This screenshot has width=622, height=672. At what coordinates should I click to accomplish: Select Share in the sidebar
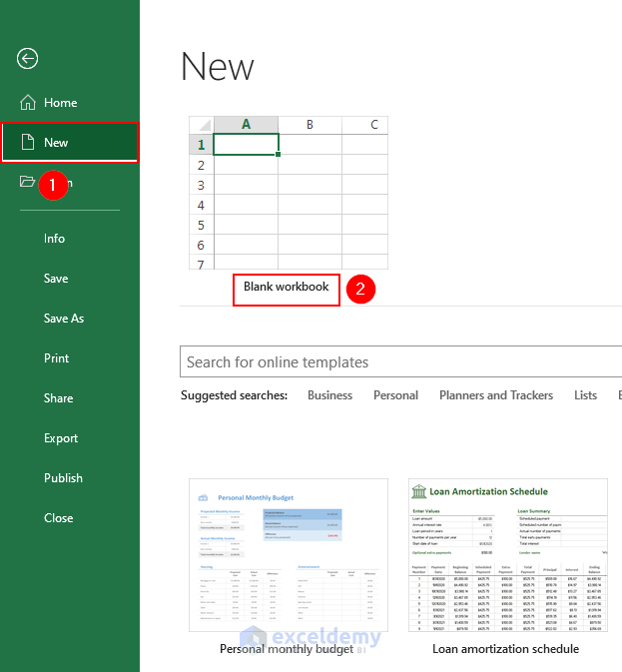[x=58, y=398]
